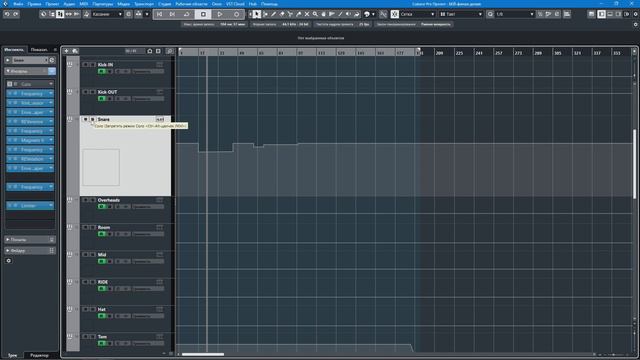Bypass all inserts in the Инсерты header
This screenshot has height=360, width=640.
pyautogui.click(x=52, y=71)
